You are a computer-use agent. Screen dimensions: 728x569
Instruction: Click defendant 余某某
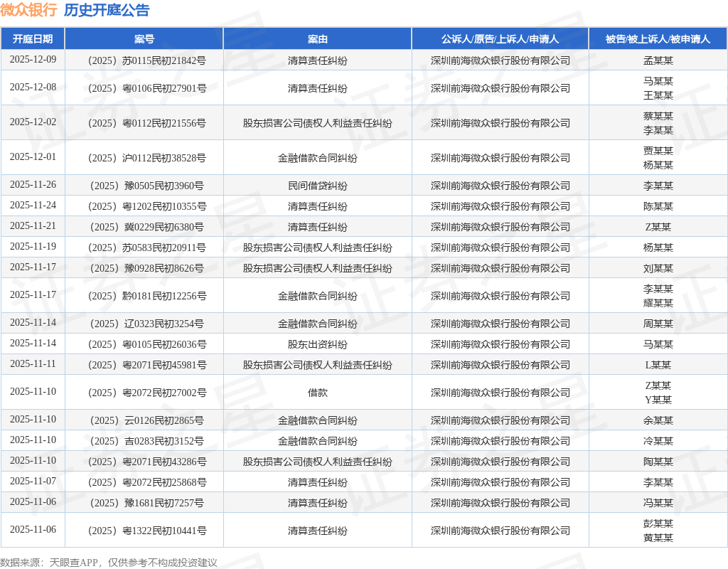coord(658,420)
